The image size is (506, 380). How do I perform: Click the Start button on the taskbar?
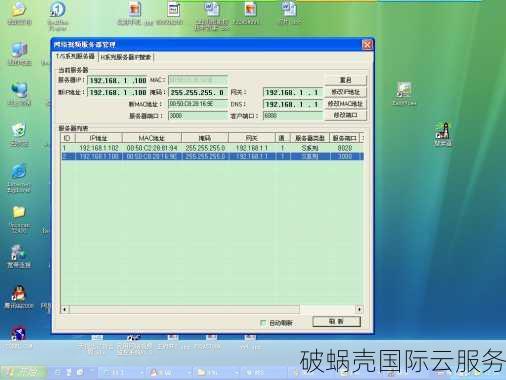pos(23,372)
